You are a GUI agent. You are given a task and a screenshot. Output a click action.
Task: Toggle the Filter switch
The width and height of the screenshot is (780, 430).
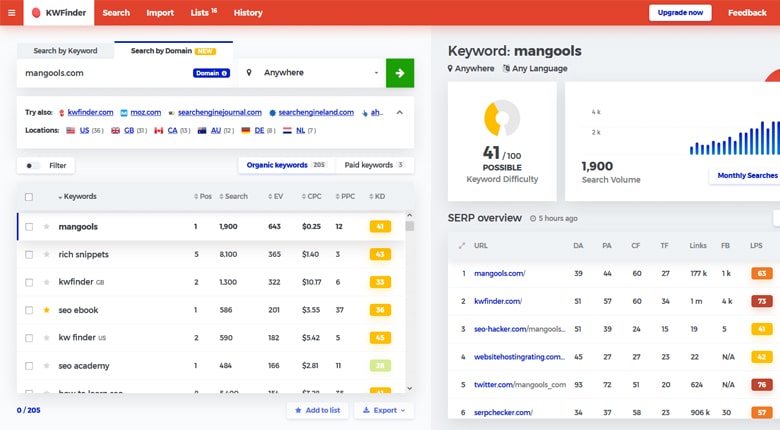tap(33, 166)
